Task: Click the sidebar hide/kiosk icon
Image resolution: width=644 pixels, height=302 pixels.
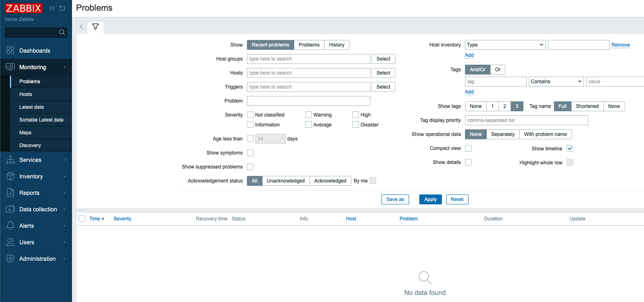Action: (x=62, y=8)
